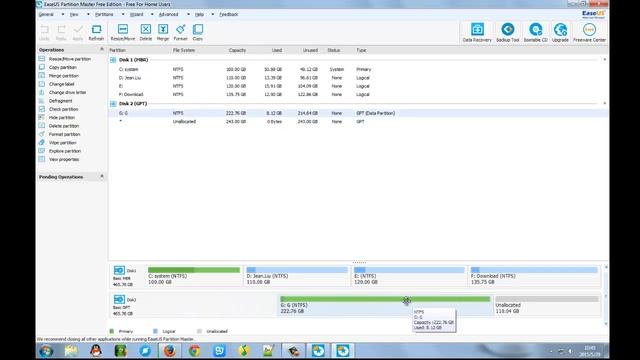Click the Windows Start button
The height and width of the screenshot is (360, 640).
[46, 351]
